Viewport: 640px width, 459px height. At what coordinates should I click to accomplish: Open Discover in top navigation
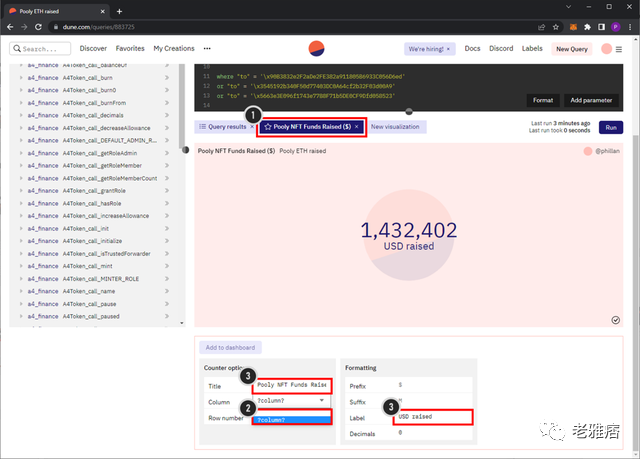93,49
